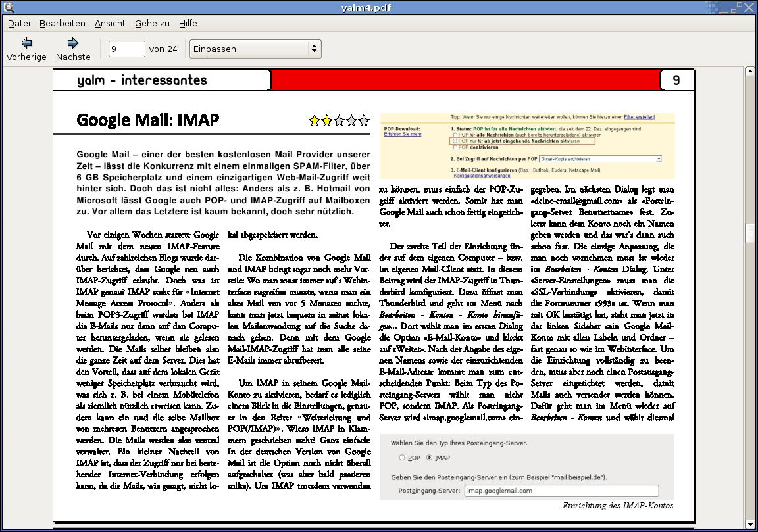The image size is (758, 532).
Task: Click the '2. Bei Zugriff auf Nachrichten per POP' label
Action: coord(493,159)
